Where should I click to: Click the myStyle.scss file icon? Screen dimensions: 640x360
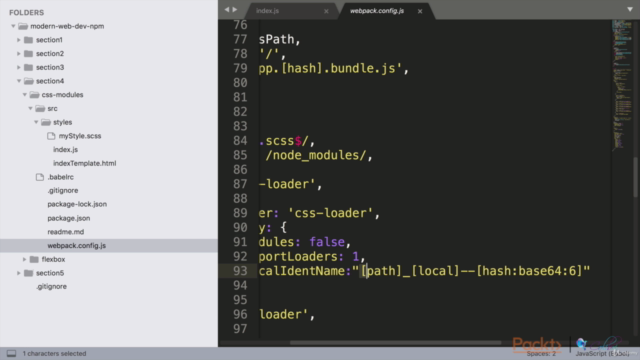(x=51, y=136)
